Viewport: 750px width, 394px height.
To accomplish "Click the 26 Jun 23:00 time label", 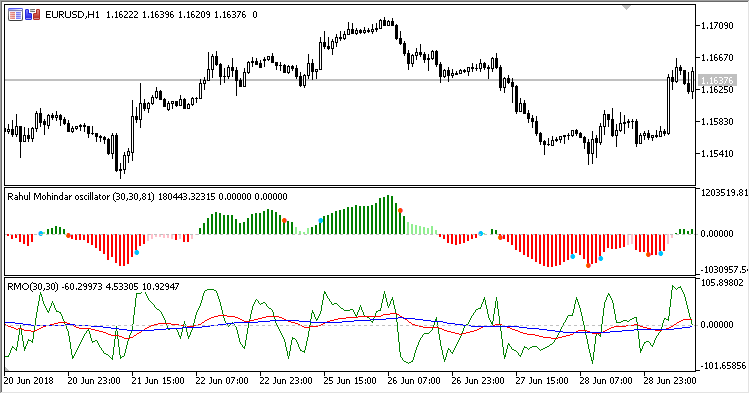I will [478, 381].
